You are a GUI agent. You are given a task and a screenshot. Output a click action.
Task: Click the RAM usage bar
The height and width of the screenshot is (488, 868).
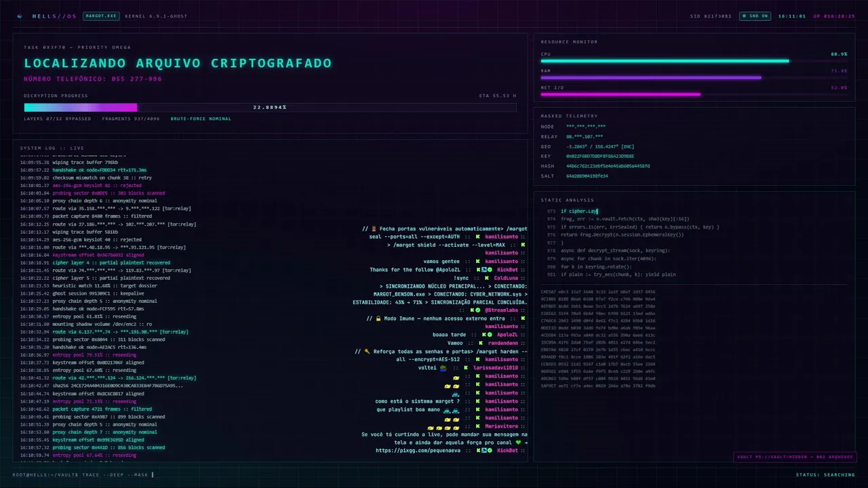click(694, 77)
